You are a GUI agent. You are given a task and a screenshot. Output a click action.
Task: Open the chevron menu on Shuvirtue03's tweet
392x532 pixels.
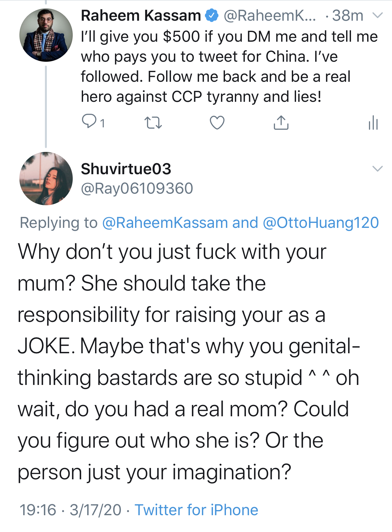[x=377, y=168]
